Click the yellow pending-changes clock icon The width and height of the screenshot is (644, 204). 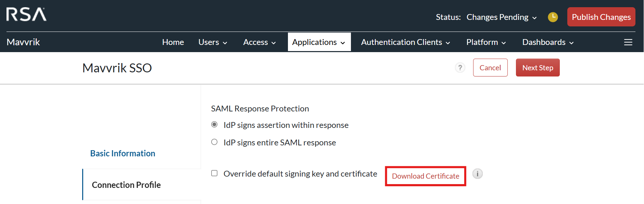[x=553, y=17]
